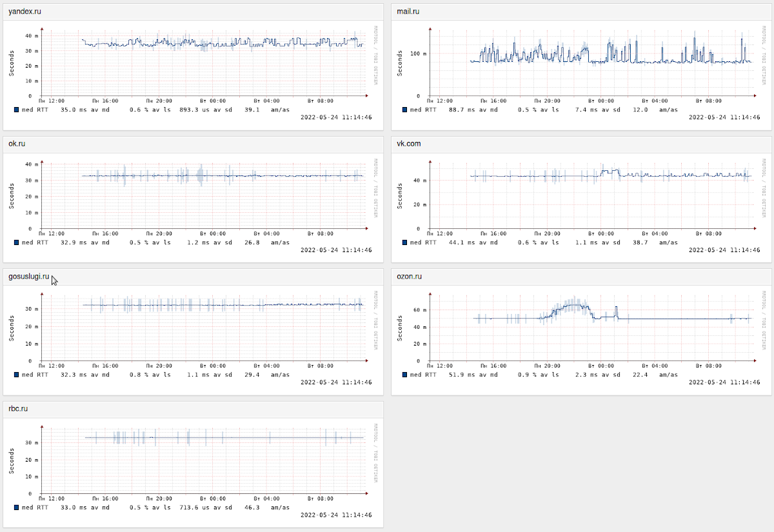
Task: Click the med RTT swatch under gosuslugi.ru
Action: (17, 375)
